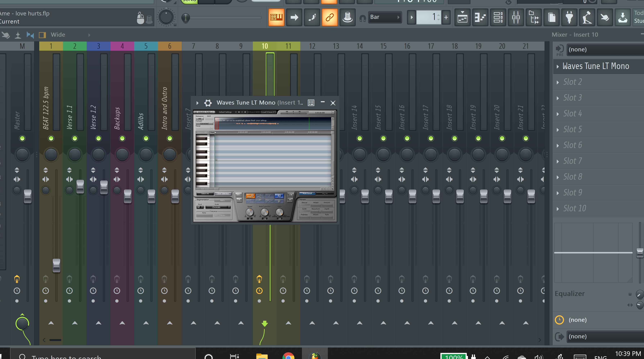The height and width of the screenshot is (359, 644).
Task: Open the Mixer window icon
Action: click(516, 17)
